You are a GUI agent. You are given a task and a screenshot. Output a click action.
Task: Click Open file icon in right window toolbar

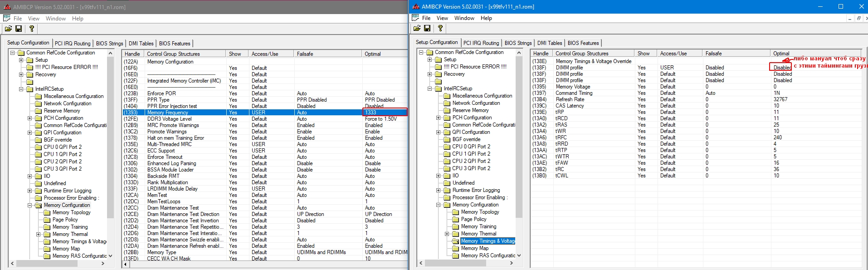coord(417,28)
